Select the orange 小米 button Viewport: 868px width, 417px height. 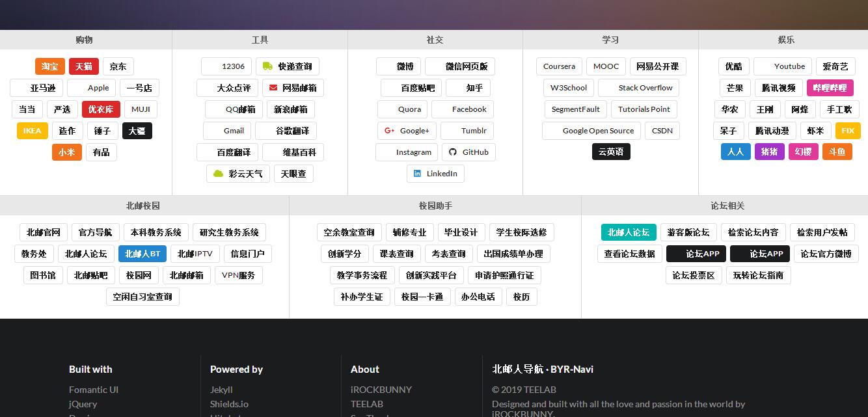[67, 152]
